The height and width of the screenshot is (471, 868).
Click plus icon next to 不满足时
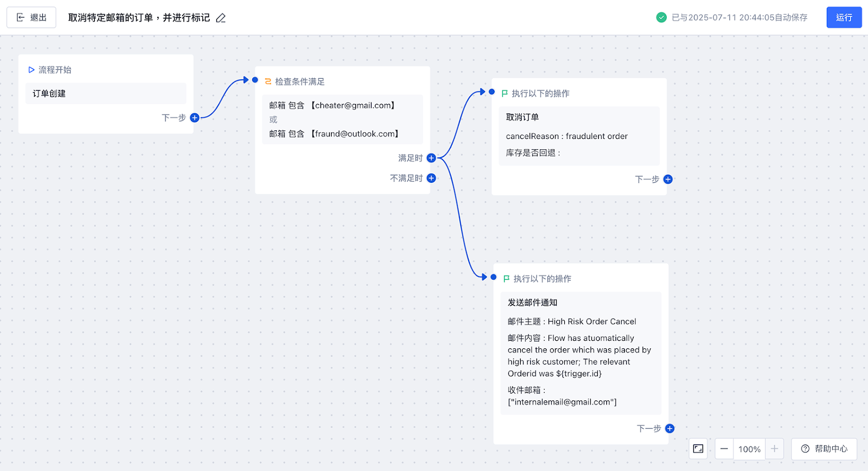(431, 178)
